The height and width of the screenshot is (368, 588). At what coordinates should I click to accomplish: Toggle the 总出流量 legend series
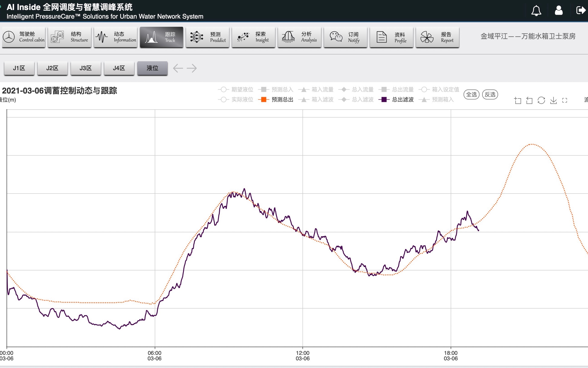point(396,90)
